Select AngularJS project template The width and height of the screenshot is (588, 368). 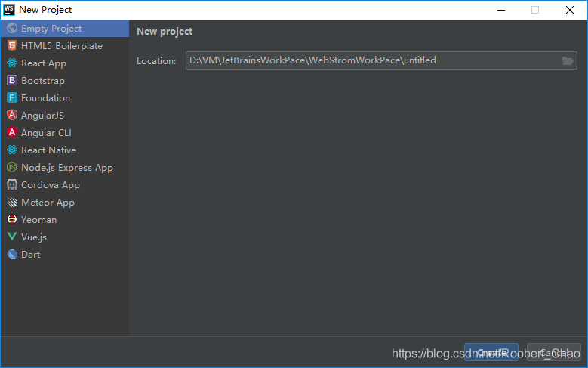click(65, 116)
